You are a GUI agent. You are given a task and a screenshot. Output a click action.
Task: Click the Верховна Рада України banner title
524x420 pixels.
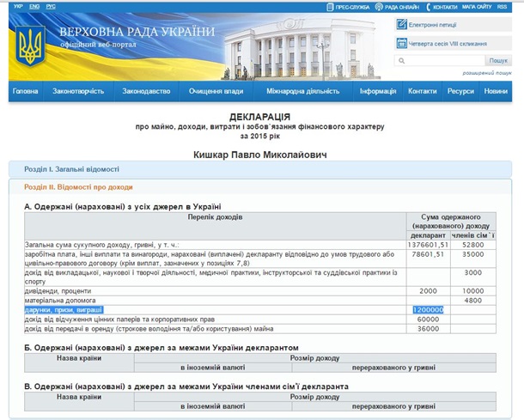[x=137, y=32]
